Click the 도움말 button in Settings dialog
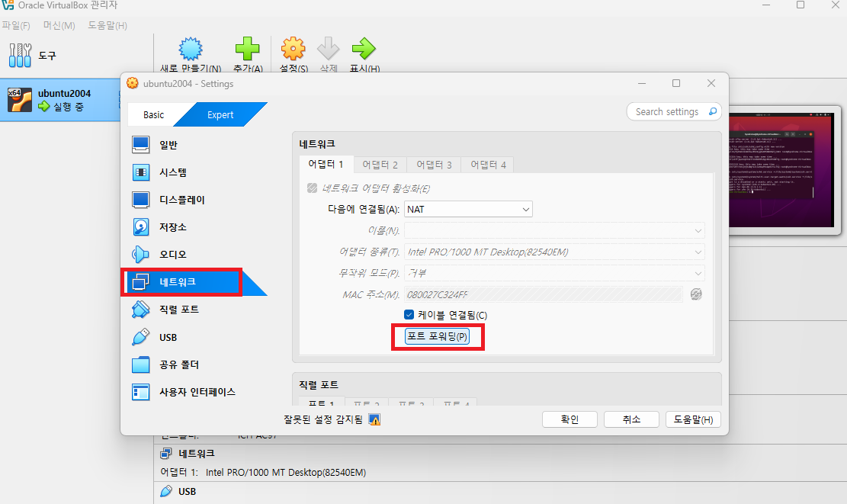847x504 pixels. click(x=693, y=419)
